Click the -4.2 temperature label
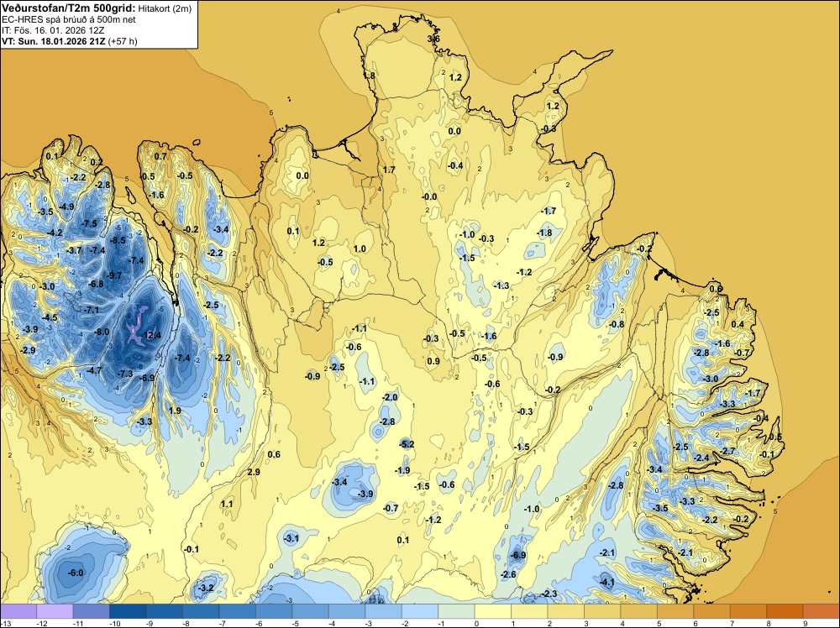Image resolution: width=840 pixels, height=628 pixels. [x=55, y=233]
